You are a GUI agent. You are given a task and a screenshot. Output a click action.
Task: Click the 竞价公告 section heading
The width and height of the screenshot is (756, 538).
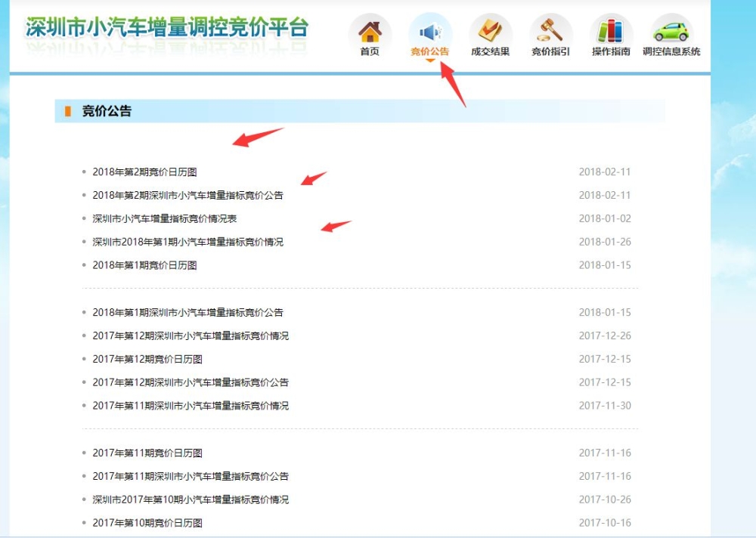(x=107, y=111)
